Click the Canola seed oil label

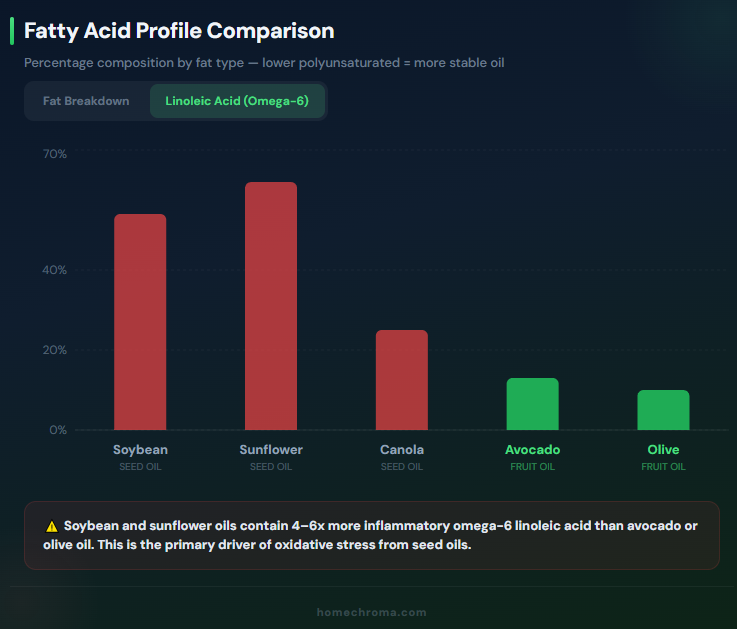tap(402, 450)
